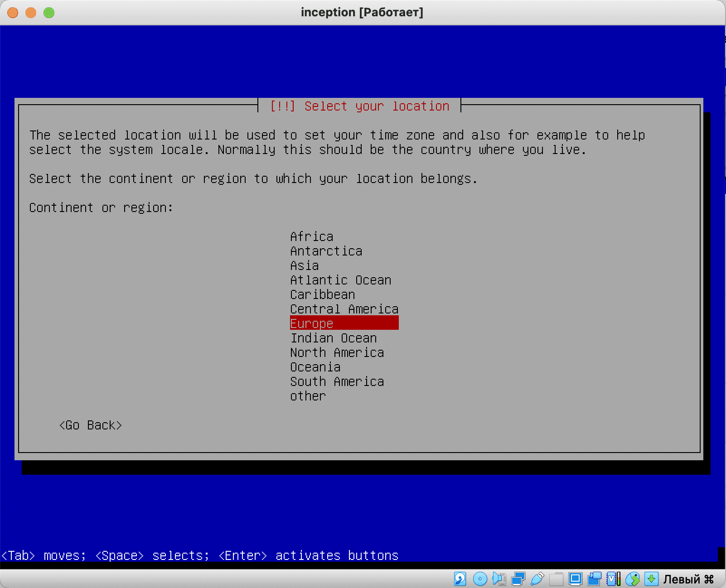Click the host key label Левый ⌘
This screenshot has width=726, height=588.
(688, 579)
